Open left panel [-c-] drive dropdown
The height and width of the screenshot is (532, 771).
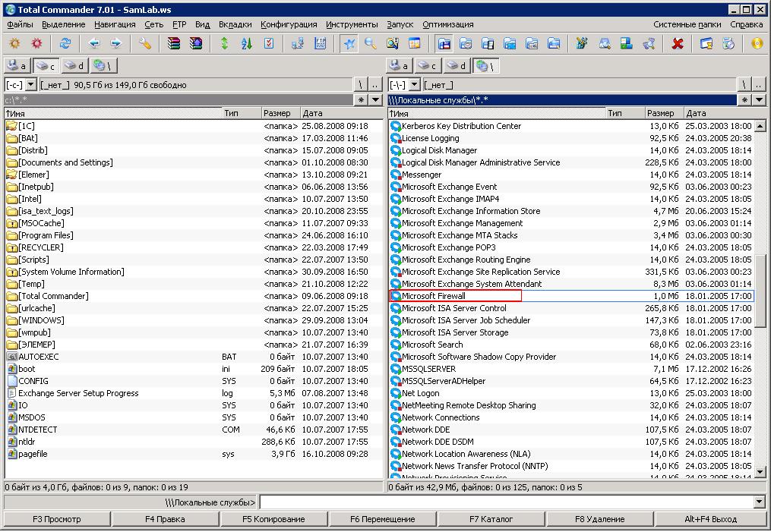coord(30,85)
